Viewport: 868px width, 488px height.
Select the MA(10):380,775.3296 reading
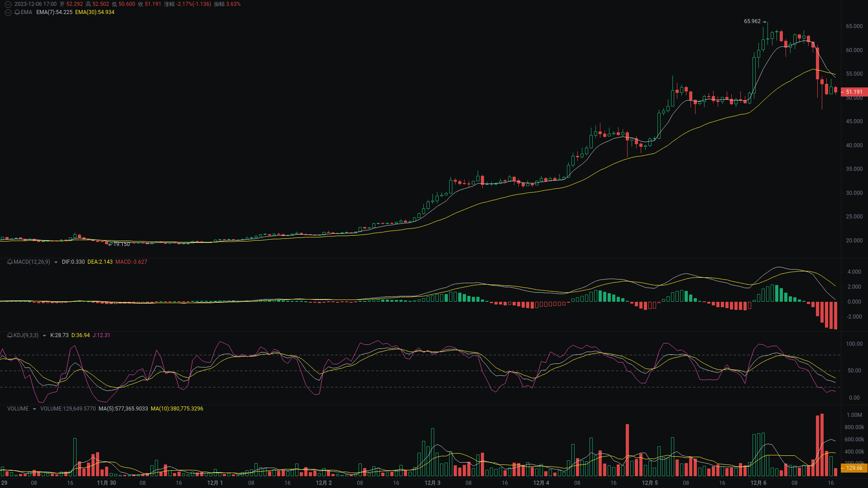[x=177, y=409]
